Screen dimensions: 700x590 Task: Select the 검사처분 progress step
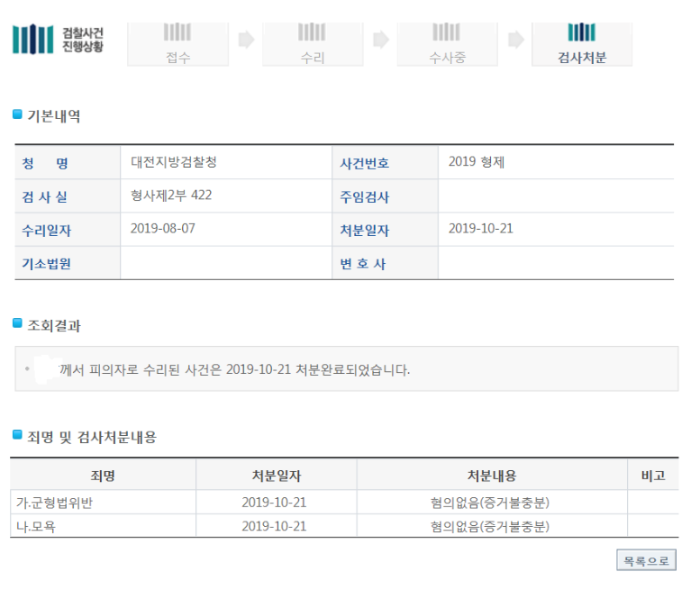click(x=582, y=43)
